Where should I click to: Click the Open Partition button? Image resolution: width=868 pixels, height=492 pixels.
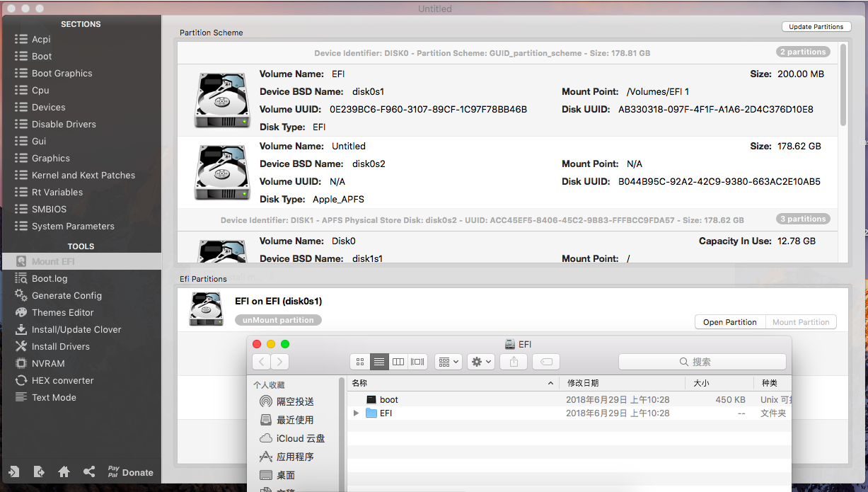click(x=730, y=322)
